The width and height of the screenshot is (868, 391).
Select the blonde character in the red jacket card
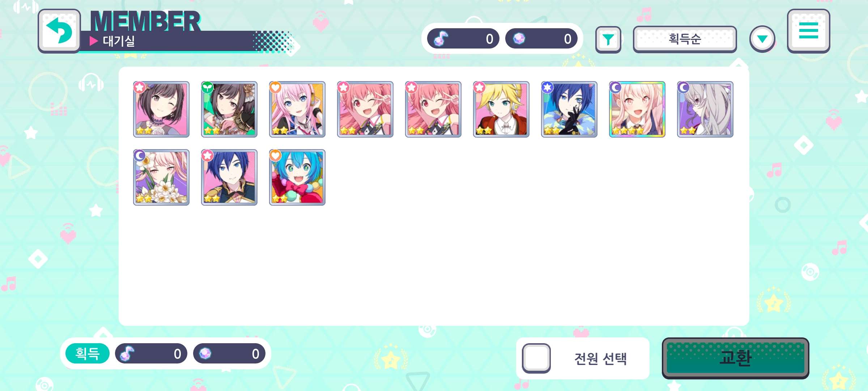coord(501,109)
